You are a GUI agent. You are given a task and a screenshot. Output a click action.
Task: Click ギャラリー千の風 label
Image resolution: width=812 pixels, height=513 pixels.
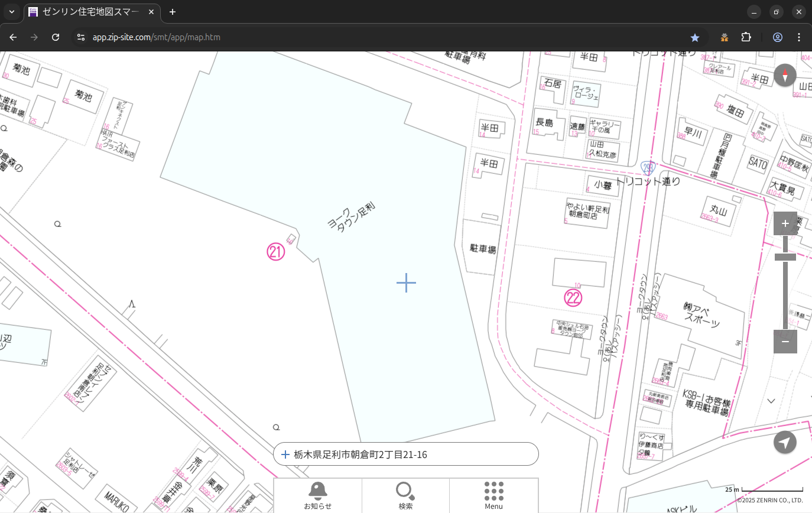pos(604,126)
